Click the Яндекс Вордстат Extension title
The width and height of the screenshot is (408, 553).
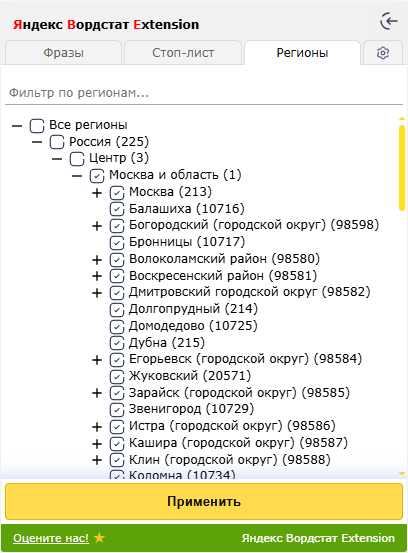tap(106, 25)
